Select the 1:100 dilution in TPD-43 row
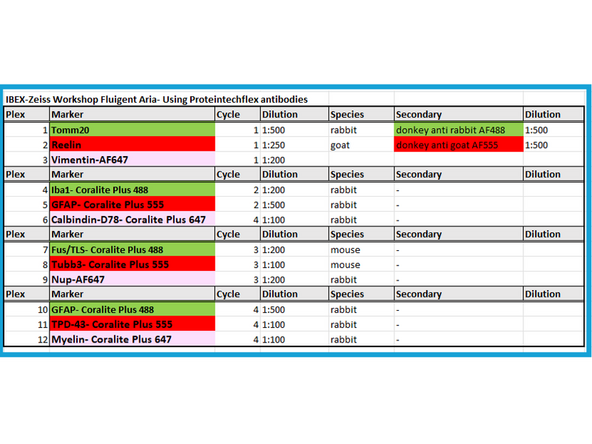 point(294,324)
